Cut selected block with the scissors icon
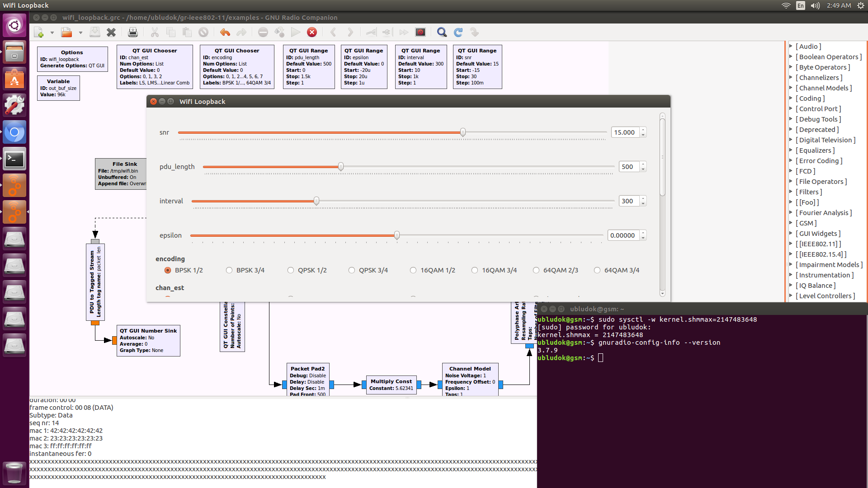The height and width of the screenshot is (488, 868). pos(155,32)
